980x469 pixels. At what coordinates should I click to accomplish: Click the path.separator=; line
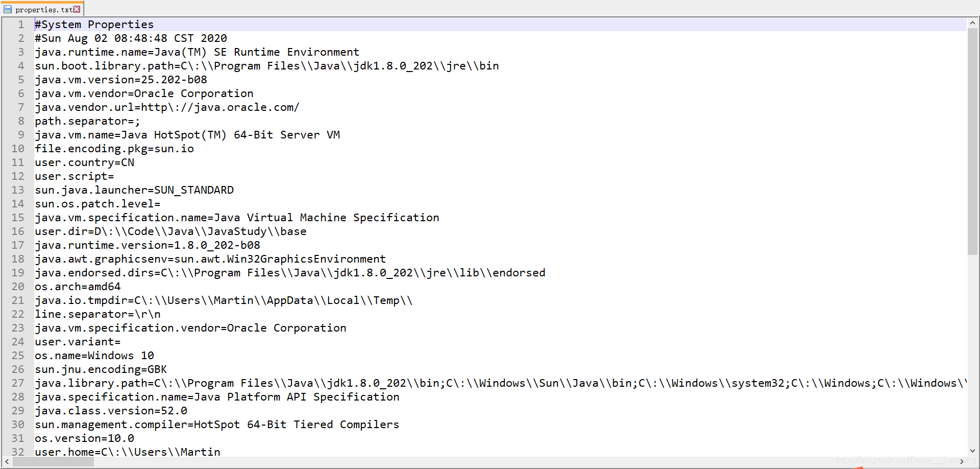coord(87,121)
